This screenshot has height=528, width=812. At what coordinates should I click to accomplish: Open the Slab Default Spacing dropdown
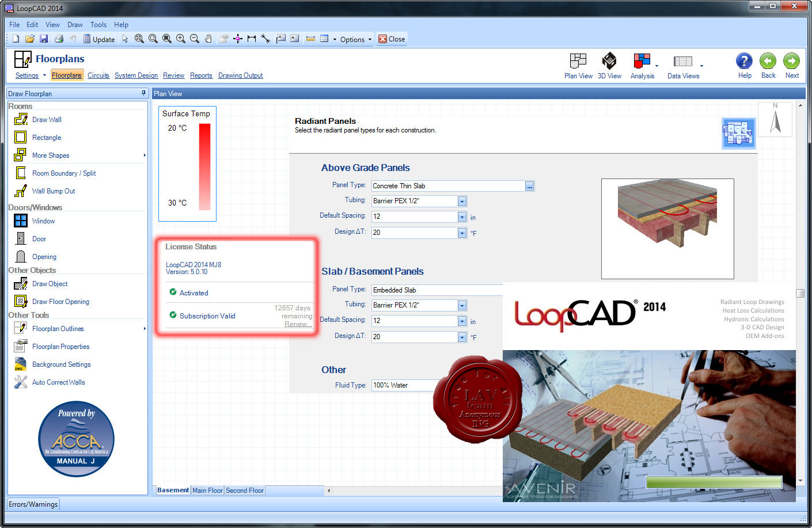coord(462,321)
